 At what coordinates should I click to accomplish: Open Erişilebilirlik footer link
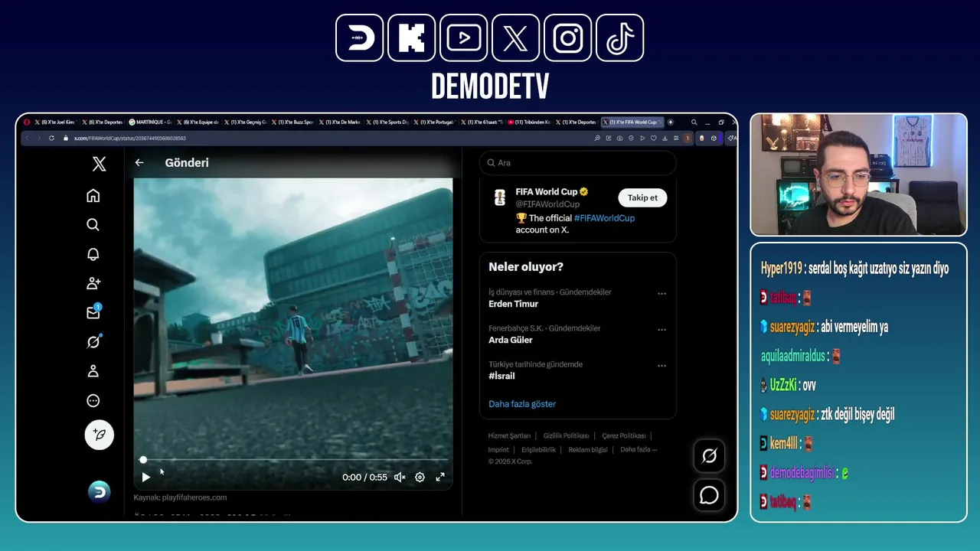(539, 449)
